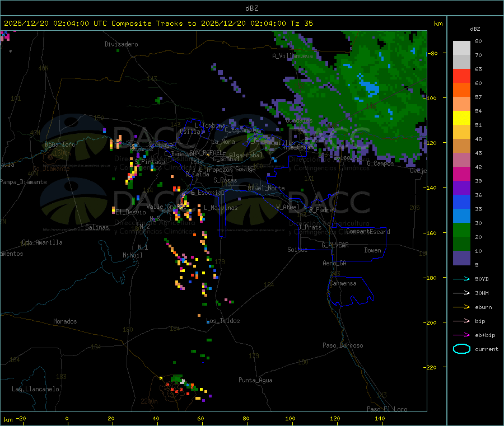Click the 'Salinas' map label
The height and width of the screenshot is (426, 504).
pyautogui.click(x=97, y=227)
